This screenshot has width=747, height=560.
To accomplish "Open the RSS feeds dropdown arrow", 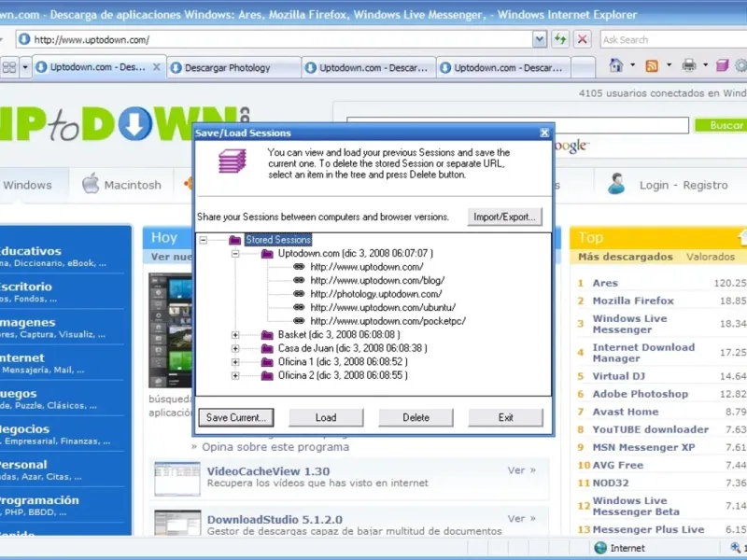I will pos(669,64).
